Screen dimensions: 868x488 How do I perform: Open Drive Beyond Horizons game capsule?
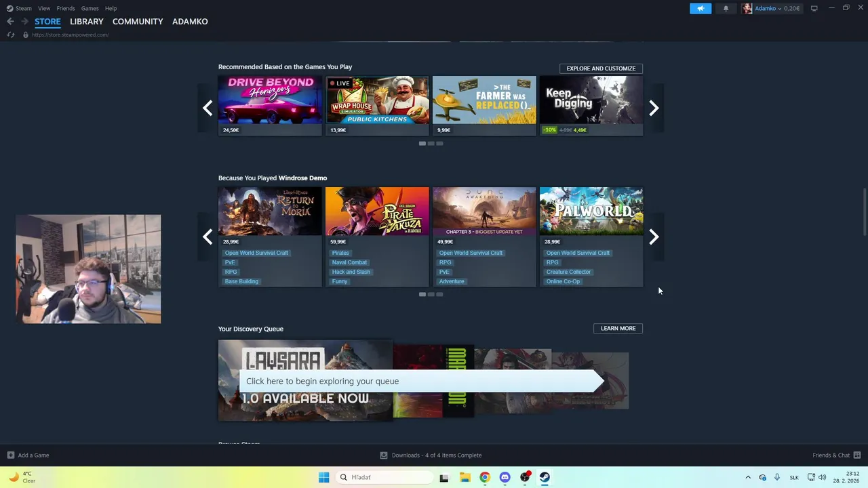270,106
